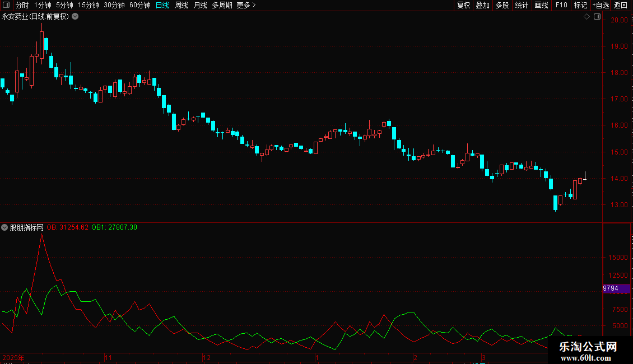Switch to 日线 daily chart
Viewport: 633px width, 364px height.
pos(162,5)
